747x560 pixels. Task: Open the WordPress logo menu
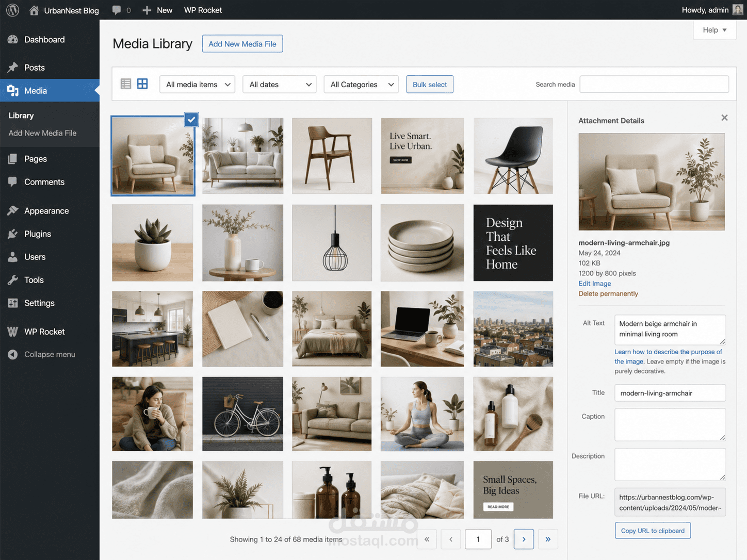pos(12,10)
